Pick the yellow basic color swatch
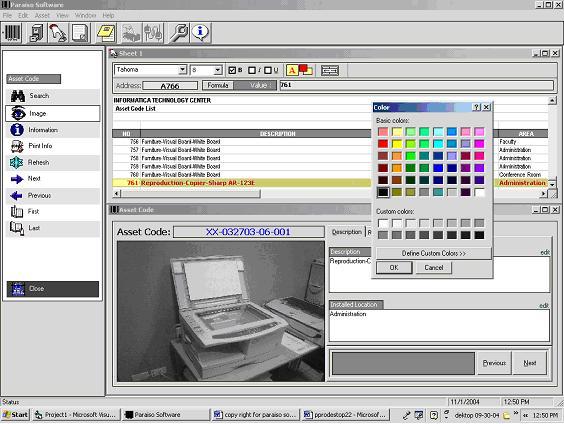564x424 pixels. [397, 144]
